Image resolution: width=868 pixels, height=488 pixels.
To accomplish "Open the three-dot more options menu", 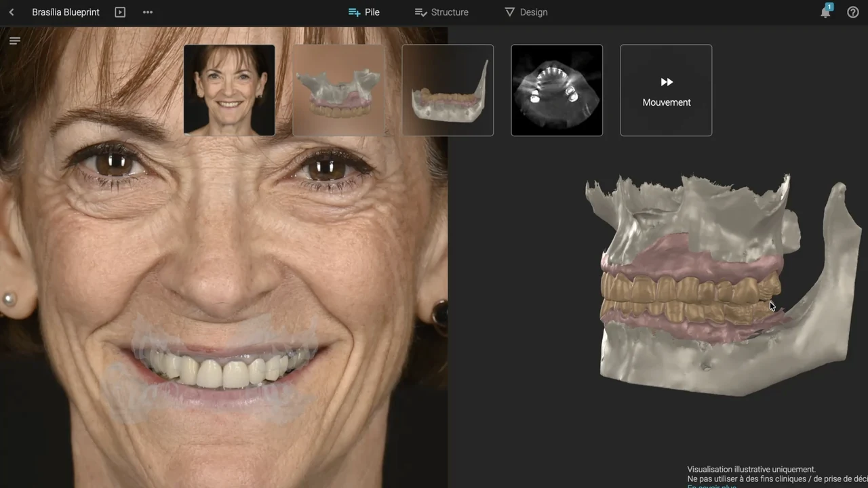I will [x=148, y=12].
